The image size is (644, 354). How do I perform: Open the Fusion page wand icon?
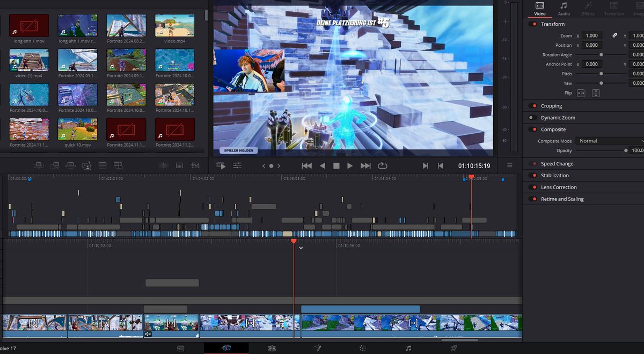pyautogui.click(x=318, y=348)
